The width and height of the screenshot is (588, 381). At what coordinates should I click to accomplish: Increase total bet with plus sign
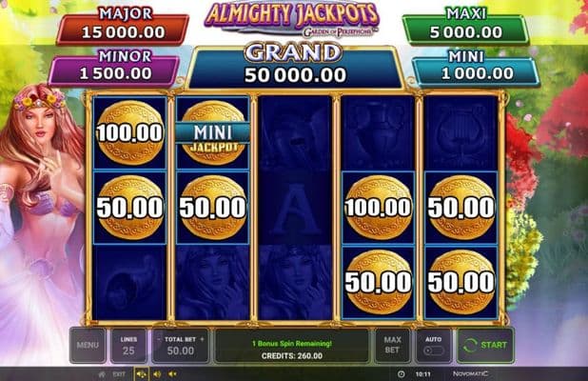point(202,339)
